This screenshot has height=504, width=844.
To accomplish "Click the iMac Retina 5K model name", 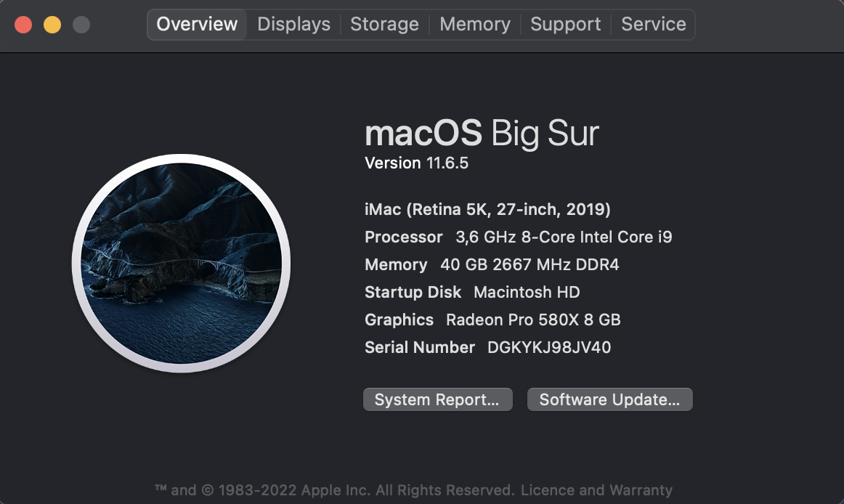I will point(487,209).
